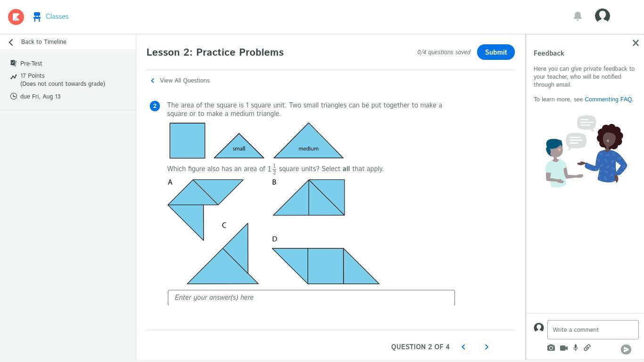Image resolution: width=644 pixels, height=362 pixels.
Task: Open the notifications bell
Action: (x=578, y=16)
